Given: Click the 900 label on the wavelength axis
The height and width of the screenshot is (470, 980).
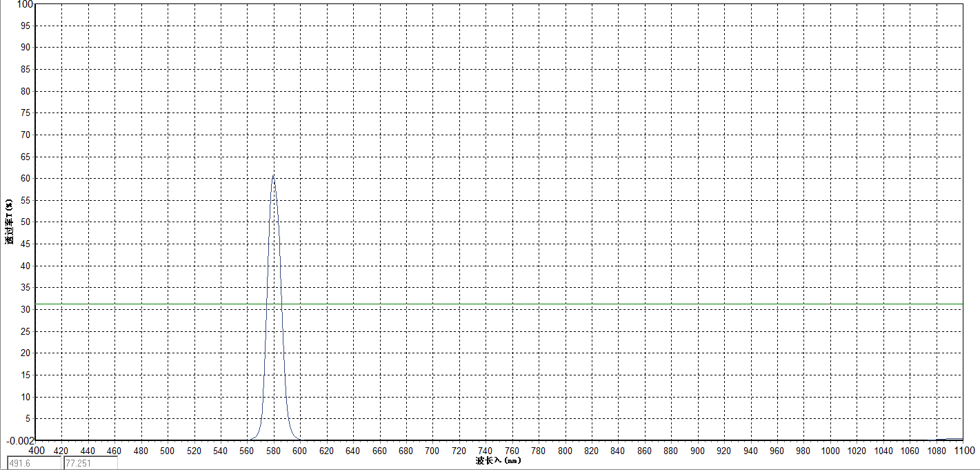Looking at the screenshot, I should click(x=697, y=451).
